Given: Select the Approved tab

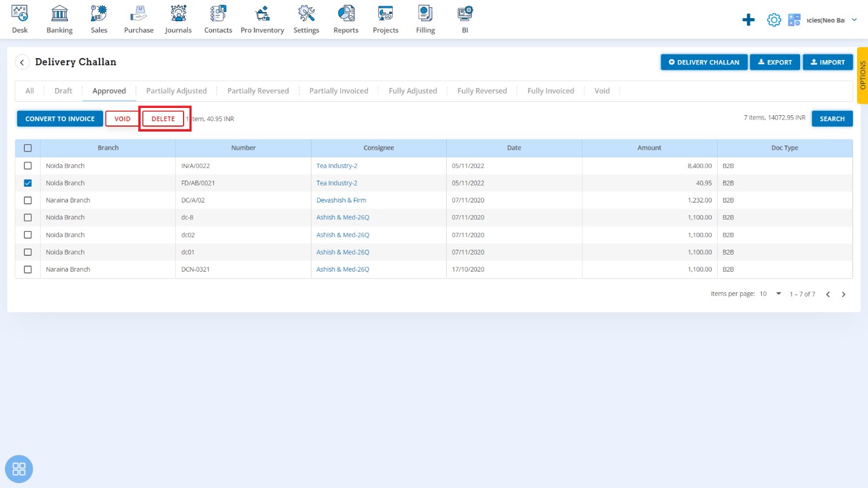Looking at the screenshot, I should [x=109, y=91].
